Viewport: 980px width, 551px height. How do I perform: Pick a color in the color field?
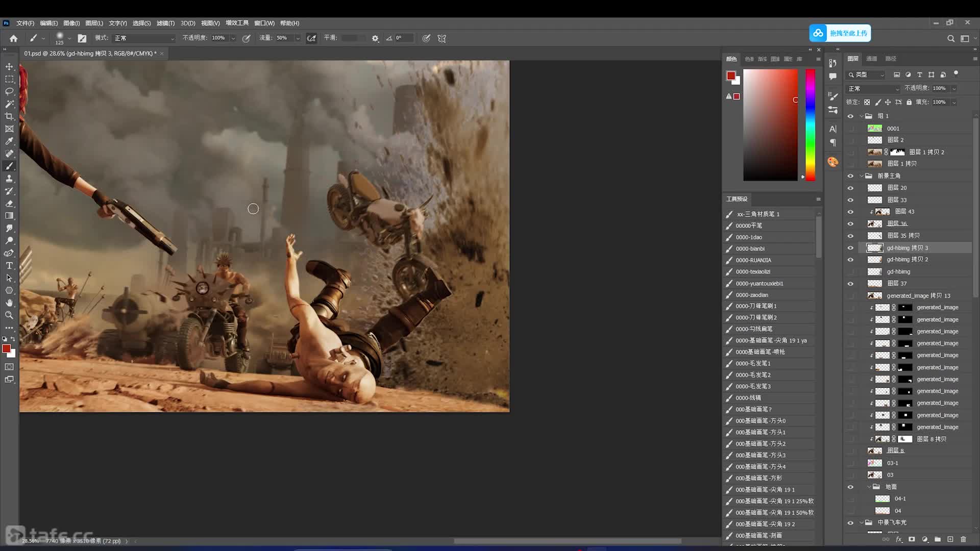click(x=770, y=125)
